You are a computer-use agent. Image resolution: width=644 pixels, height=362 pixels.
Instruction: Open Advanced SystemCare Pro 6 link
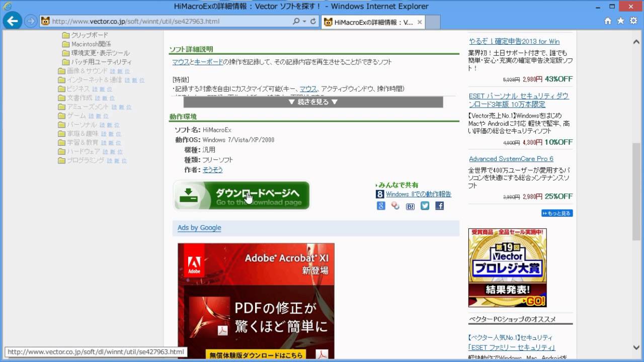pos(511,159)
